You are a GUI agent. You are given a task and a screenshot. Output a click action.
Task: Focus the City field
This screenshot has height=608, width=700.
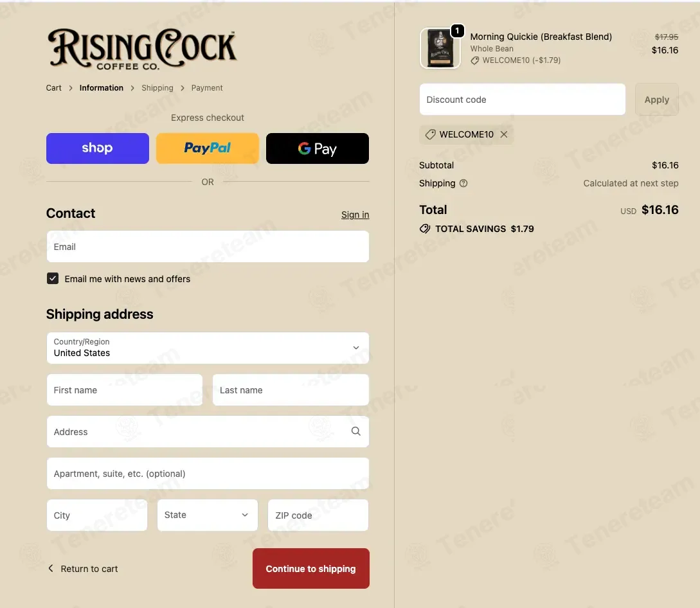(97, 515)
